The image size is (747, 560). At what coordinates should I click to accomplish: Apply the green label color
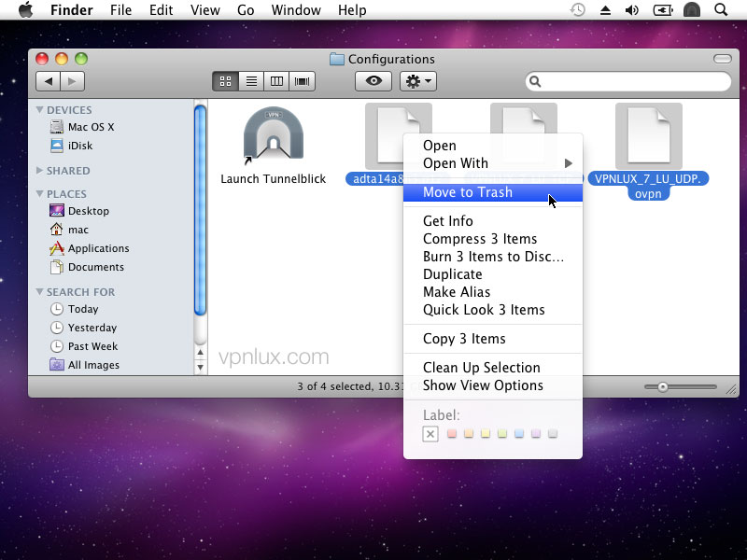tap(502, 433)
